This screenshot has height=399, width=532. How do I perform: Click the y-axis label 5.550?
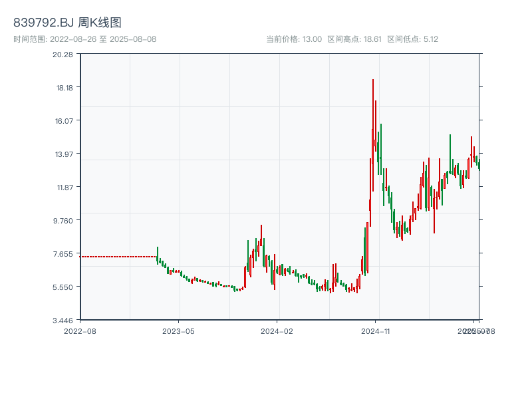[x=63, y=287]
